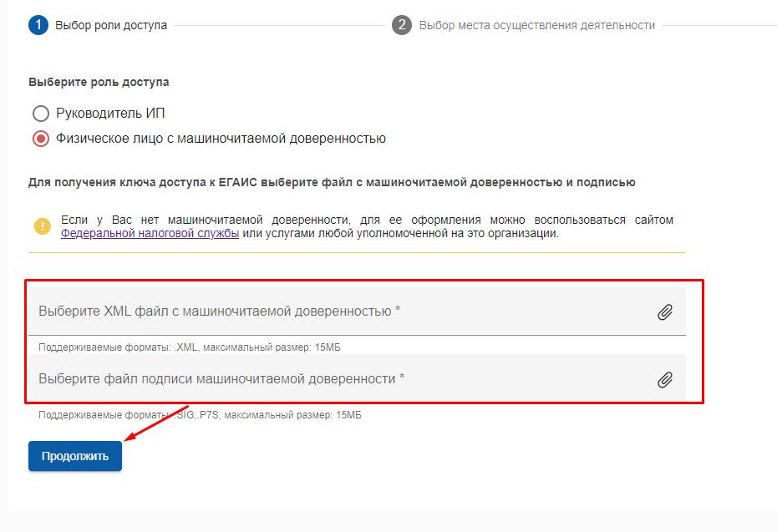777x532 pixels.
Task: Click the 'Продолжить' button
Action: [75, 456]
